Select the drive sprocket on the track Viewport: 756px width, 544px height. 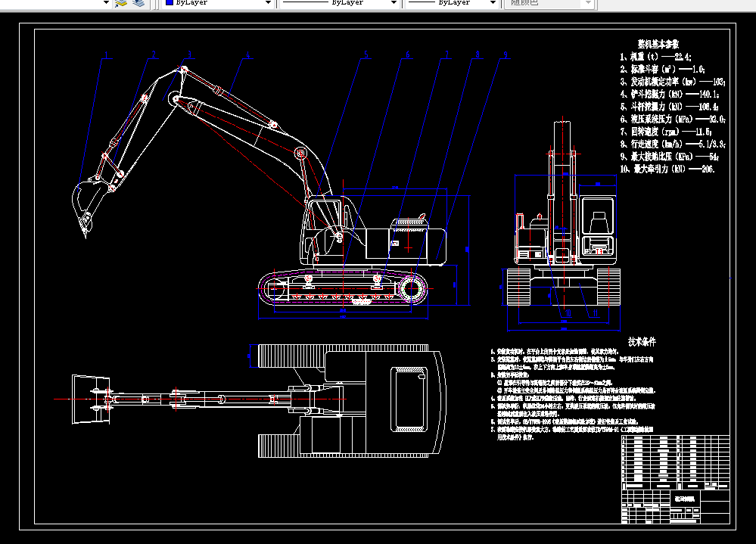click(411, 289)
